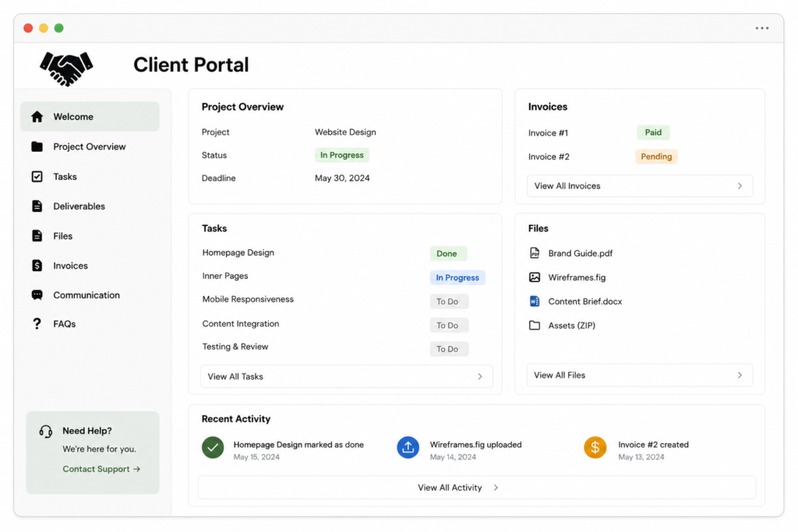Click the Website Design project name
The image size is (798, 532).
[x=345, y=132]
